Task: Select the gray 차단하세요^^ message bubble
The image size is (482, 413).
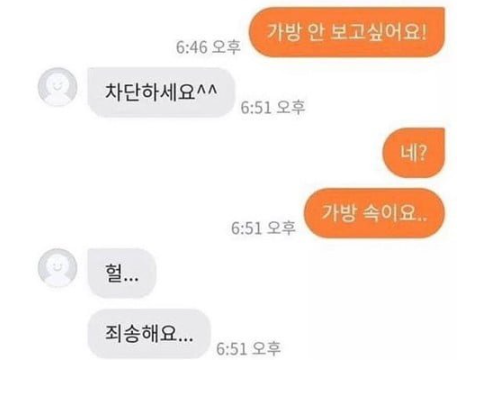Action: (161, 92)
